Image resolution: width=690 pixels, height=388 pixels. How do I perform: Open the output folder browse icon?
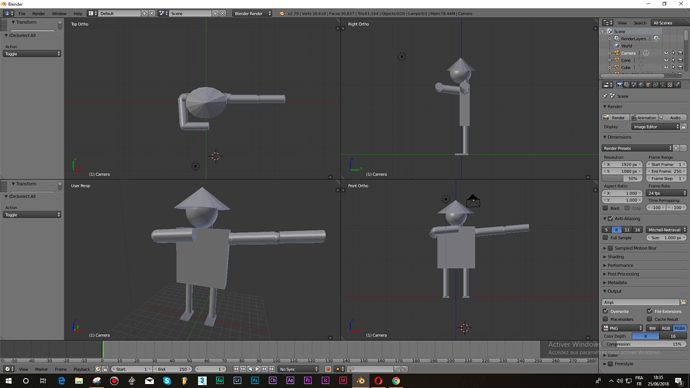click(x=683, y=302)
